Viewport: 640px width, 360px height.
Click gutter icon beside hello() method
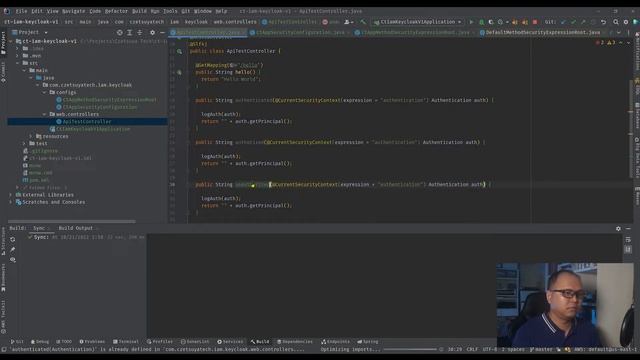coord(179,72)
